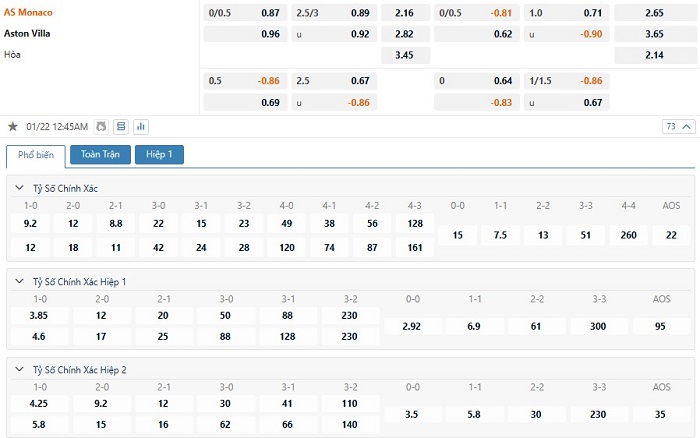Open the Toàn Trận tab
This screenshot has width=700, height=438.
(x=100, y=155)
